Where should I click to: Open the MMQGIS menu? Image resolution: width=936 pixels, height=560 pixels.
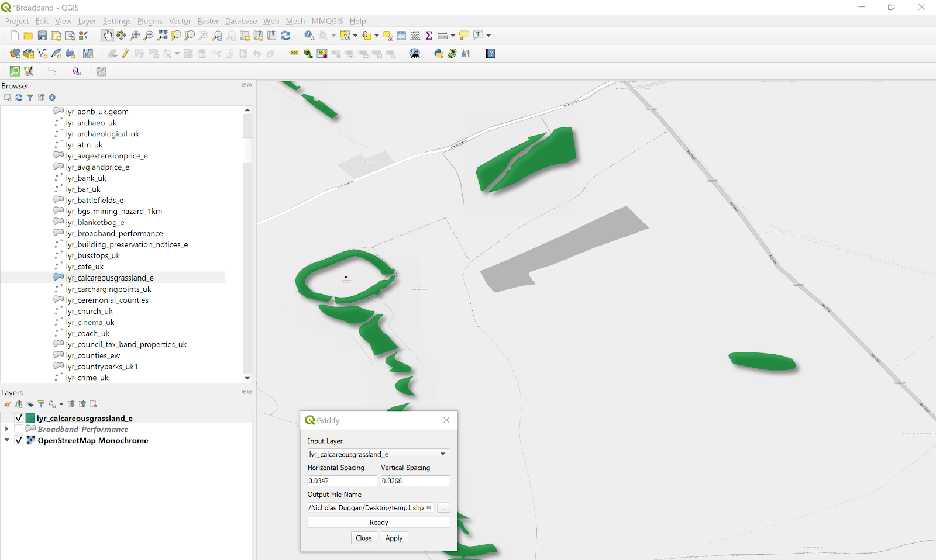pos(327,21)
